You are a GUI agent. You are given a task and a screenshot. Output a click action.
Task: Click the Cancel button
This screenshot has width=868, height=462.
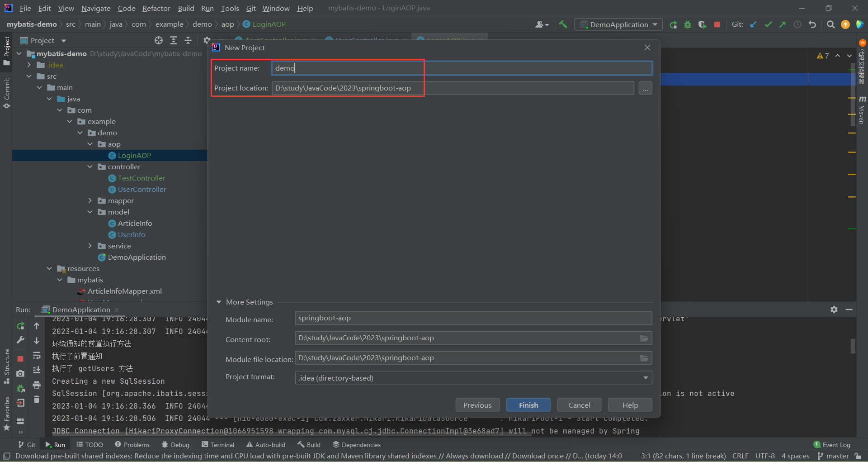[579, 405]
